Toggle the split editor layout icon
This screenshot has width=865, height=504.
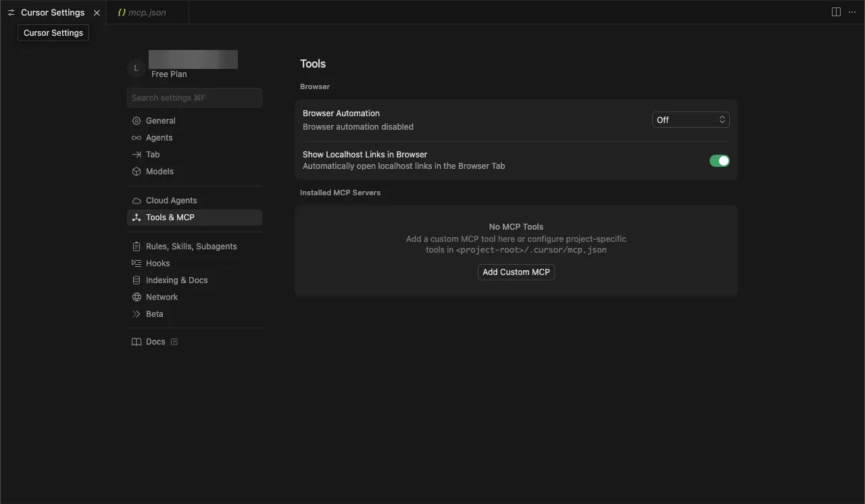point(836,11)
